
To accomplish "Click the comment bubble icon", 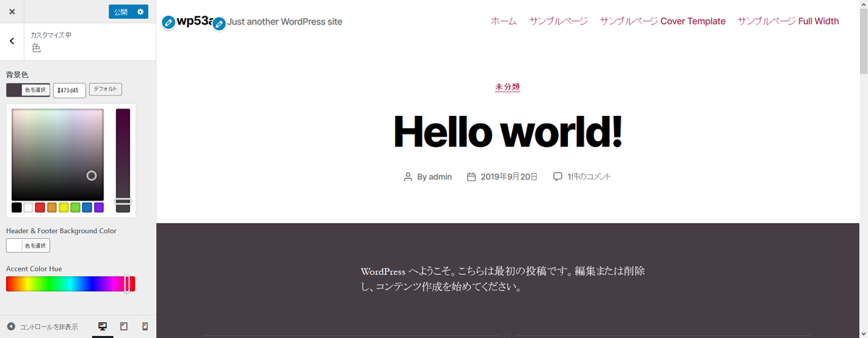I will 558,177.
